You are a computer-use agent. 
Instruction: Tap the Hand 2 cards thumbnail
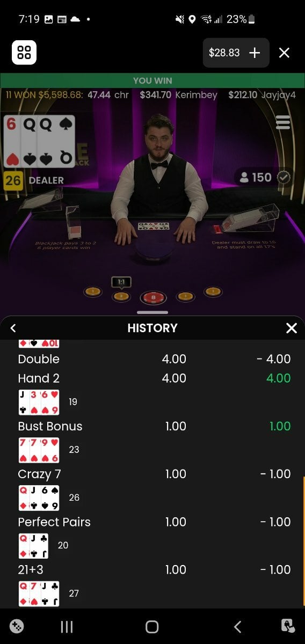pyautogui.click(x=39, y=402)
